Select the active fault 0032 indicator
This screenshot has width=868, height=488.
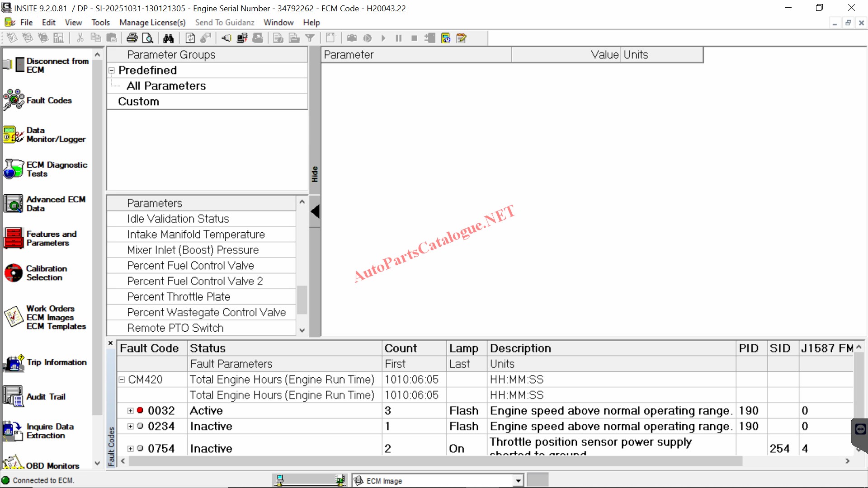[x=140, y=410]
